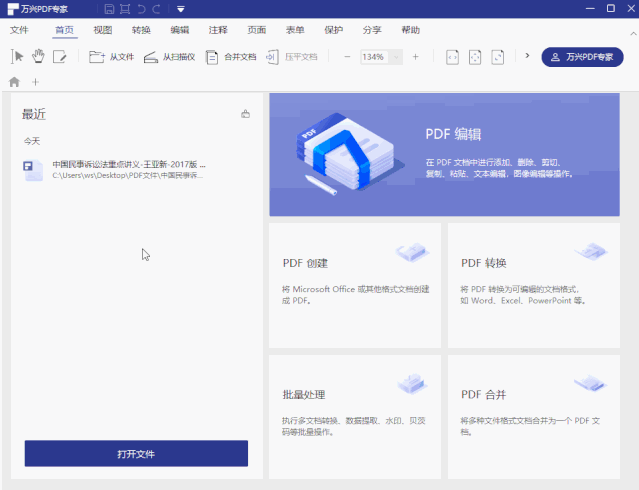The width and height of the screenshot is (639, 490).
Task: Click the zoom in plus button
Action: point(415,57)
